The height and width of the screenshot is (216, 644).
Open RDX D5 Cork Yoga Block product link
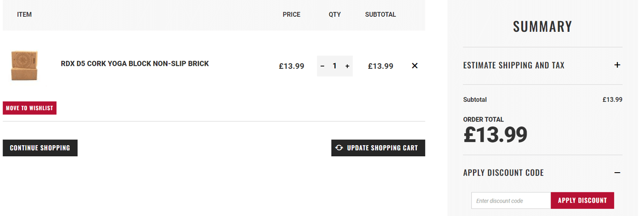coord(135,64)
